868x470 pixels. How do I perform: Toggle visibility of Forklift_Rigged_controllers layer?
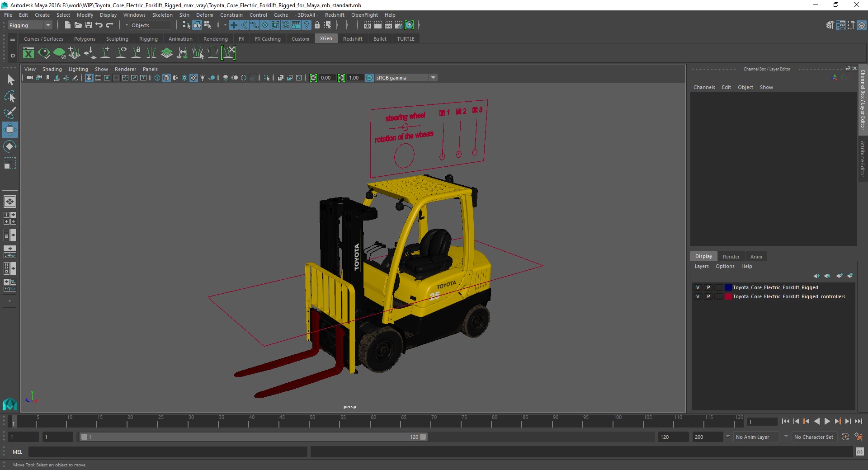[x=698, y=296]
